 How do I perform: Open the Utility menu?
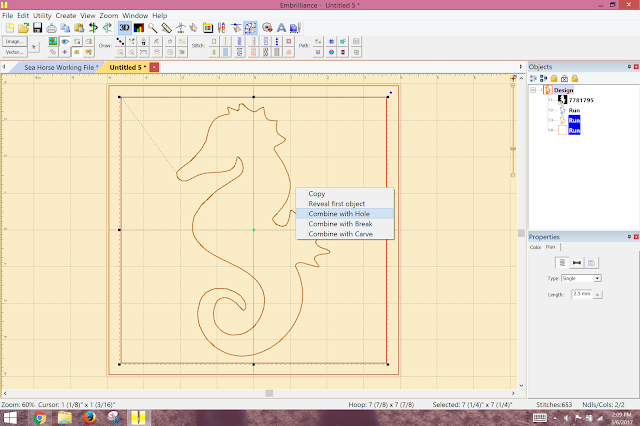42,16
